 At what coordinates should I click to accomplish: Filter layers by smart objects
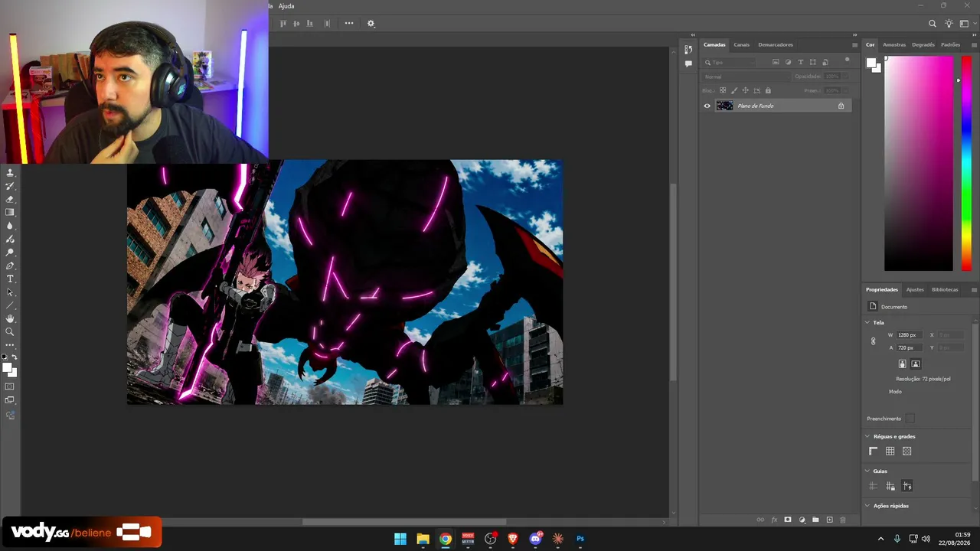pyautogui.click(x=825, y=62)
